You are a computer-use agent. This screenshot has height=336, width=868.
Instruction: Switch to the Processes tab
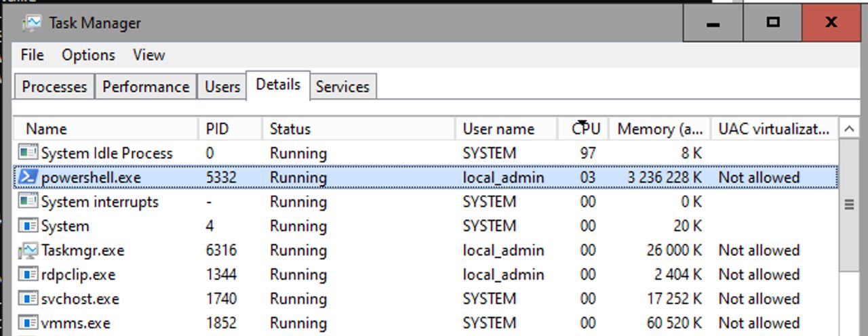54,87
